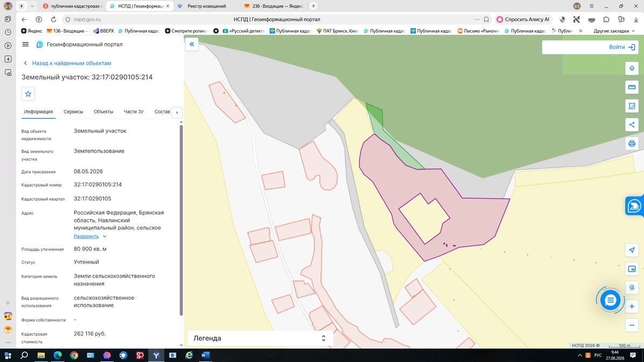Expand the Легенда panel
The height and width of the screenshot is (362, 644).
[x=260, y=338]
